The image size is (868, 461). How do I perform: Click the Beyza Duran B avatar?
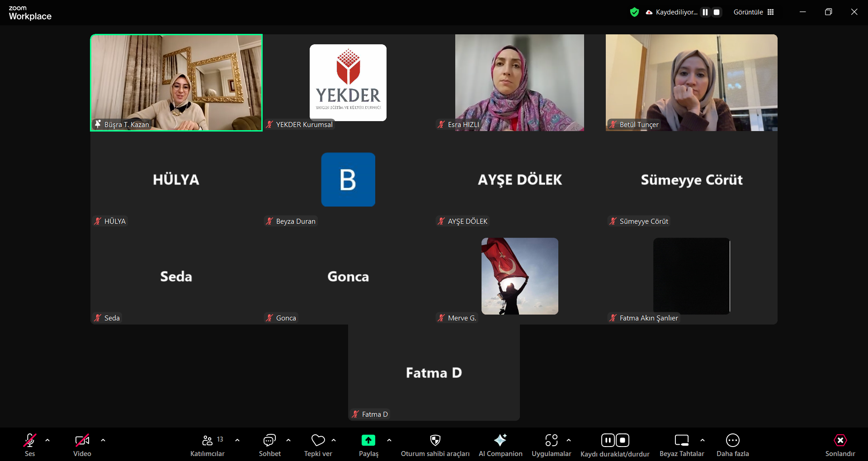(x=348, y=179)
